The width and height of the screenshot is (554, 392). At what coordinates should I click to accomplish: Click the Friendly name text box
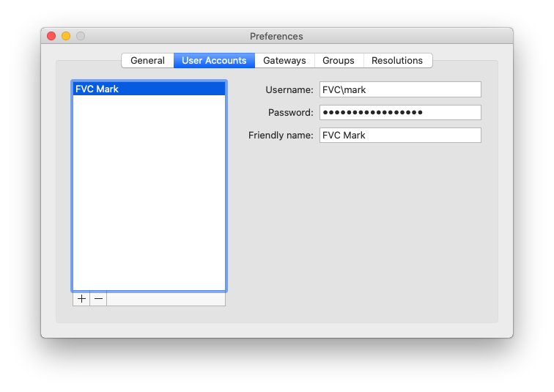pos(400,135)
